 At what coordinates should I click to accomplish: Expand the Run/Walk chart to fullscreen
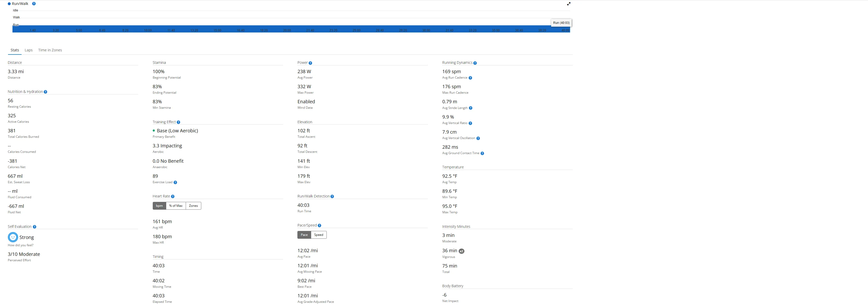(x=569, y=4)
